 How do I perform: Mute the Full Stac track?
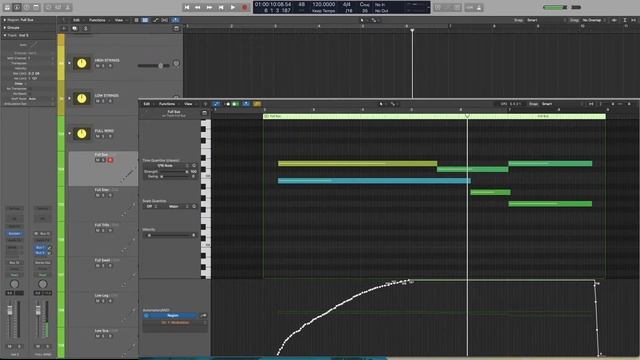(98, 195)
